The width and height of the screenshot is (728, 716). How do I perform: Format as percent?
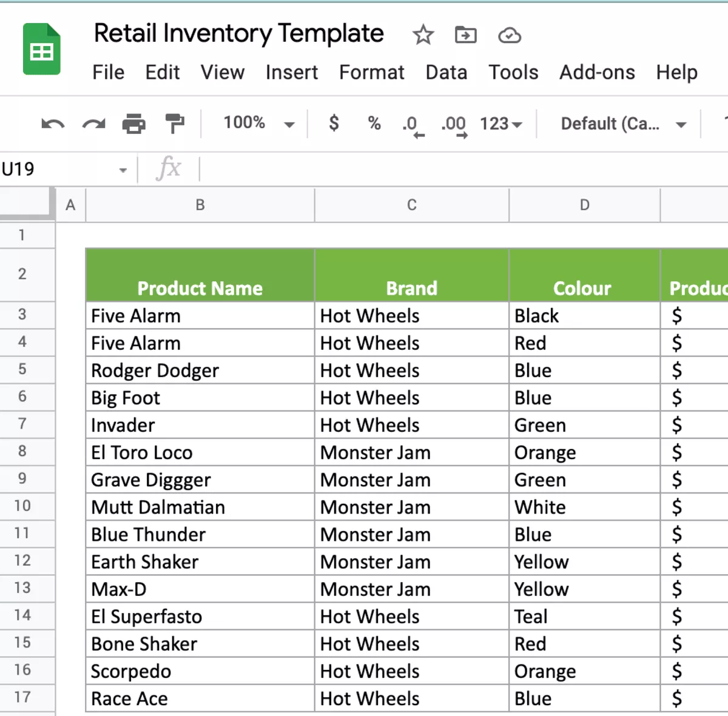[x=374, y=124]
